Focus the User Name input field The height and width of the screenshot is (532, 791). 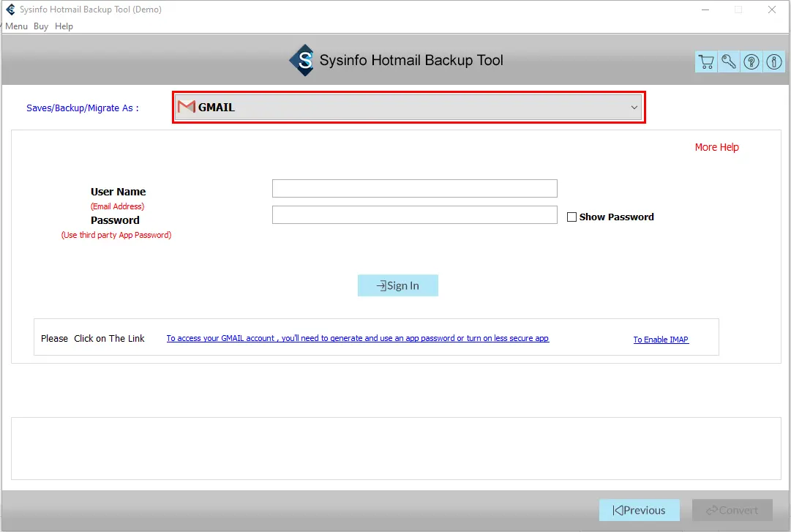(x=415, y=189)
